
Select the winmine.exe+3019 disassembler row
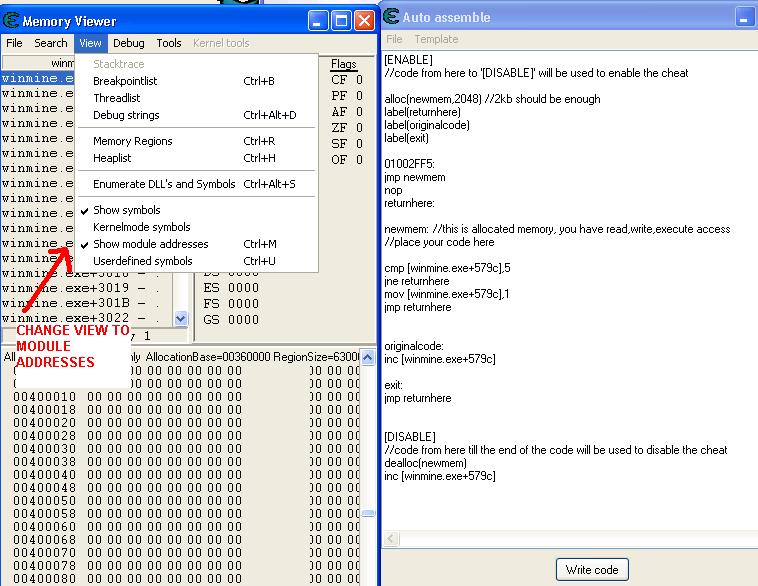[86, 288]
